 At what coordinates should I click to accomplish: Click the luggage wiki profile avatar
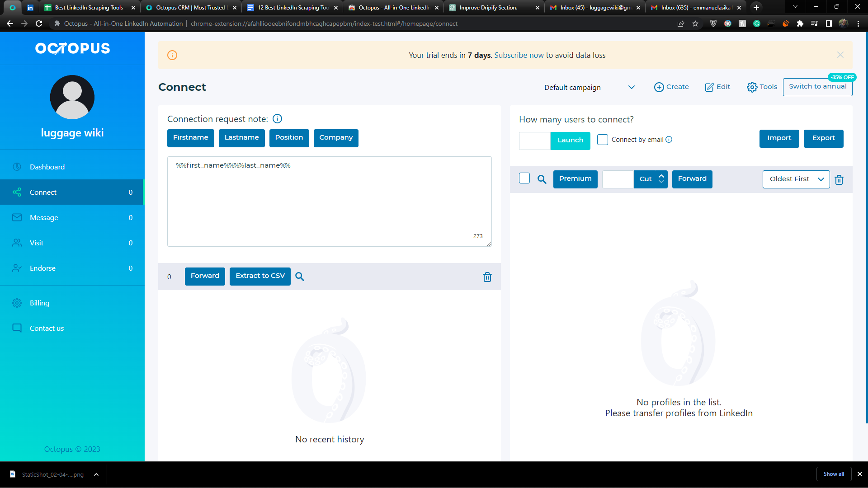(72, 97)
